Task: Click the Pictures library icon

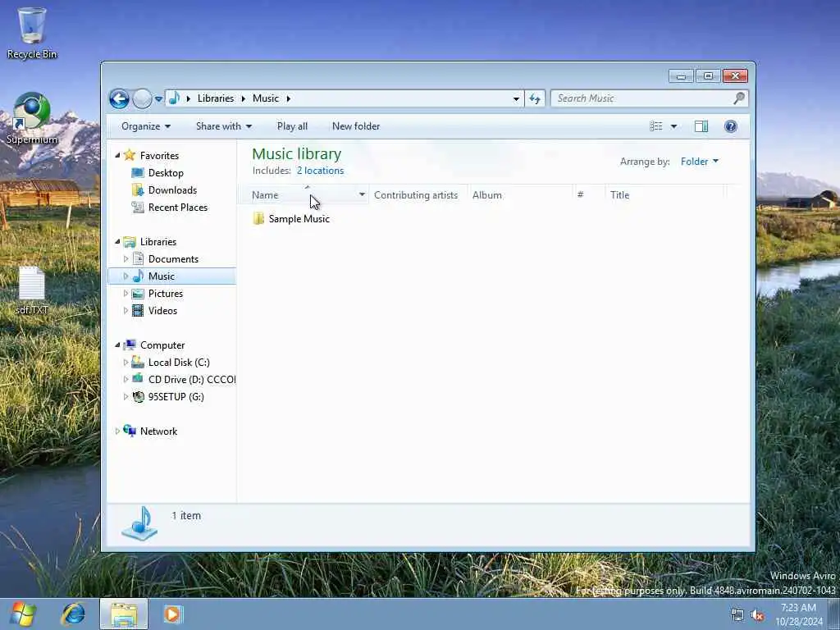Action: (138, 294)
